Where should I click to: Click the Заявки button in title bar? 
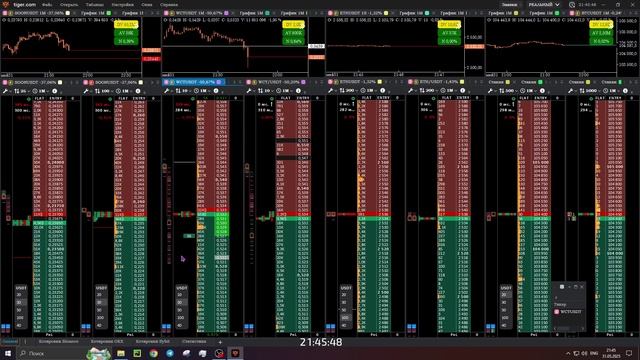click(509, 4)
